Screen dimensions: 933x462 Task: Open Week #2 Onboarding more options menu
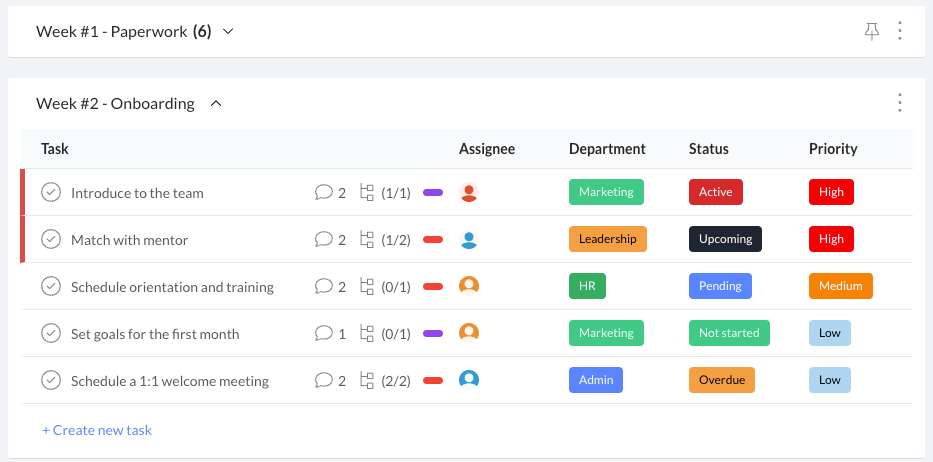pyautogui.click(x=900, y=103)
